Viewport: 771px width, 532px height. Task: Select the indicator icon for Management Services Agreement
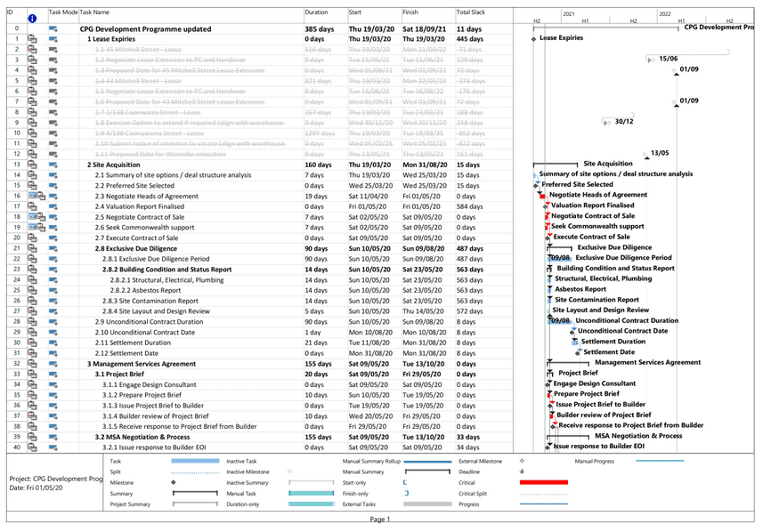pos(32,364)
